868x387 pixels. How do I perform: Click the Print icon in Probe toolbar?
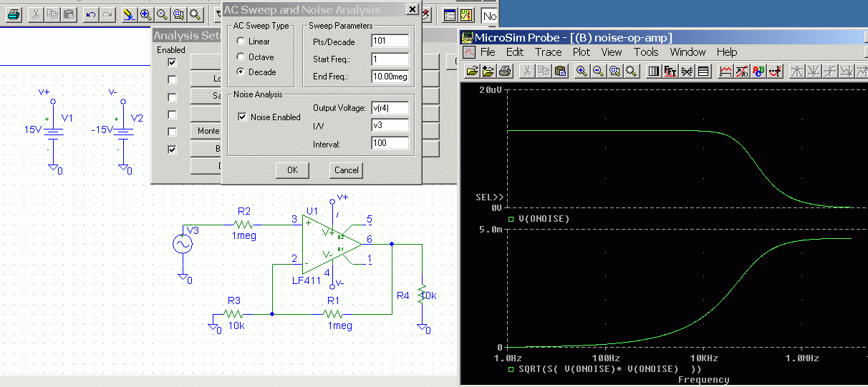pos(505,71)
